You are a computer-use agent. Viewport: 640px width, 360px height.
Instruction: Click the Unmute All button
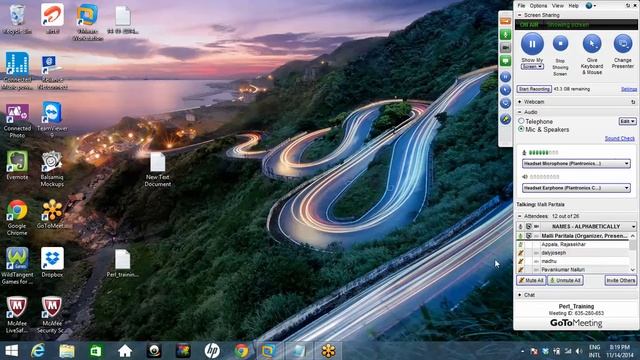[565, 280]
